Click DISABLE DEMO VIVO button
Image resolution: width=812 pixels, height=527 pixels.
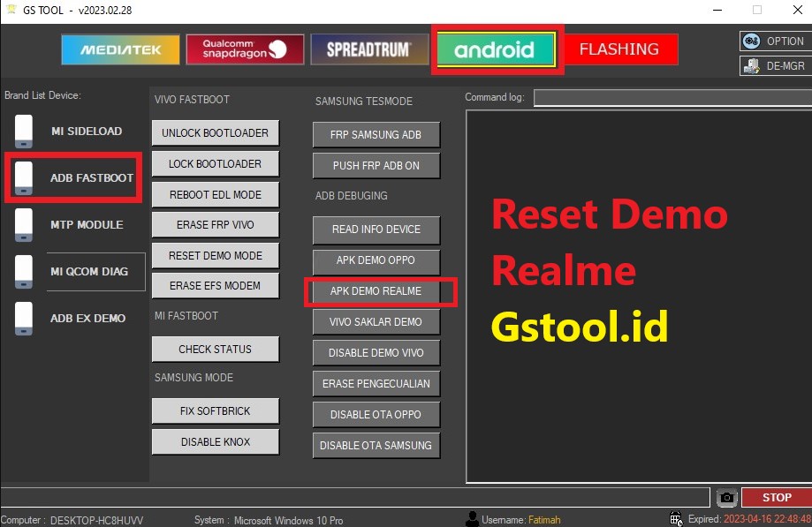point(376,353)
